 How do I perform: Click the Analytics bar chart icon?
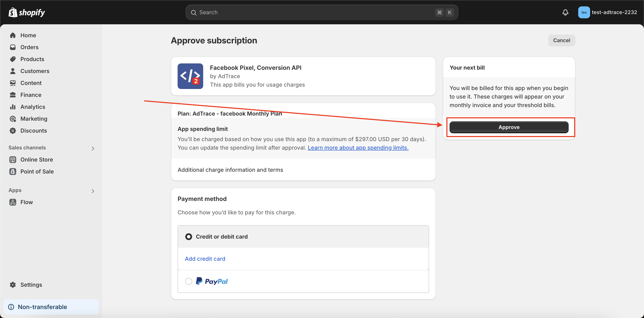13,107
